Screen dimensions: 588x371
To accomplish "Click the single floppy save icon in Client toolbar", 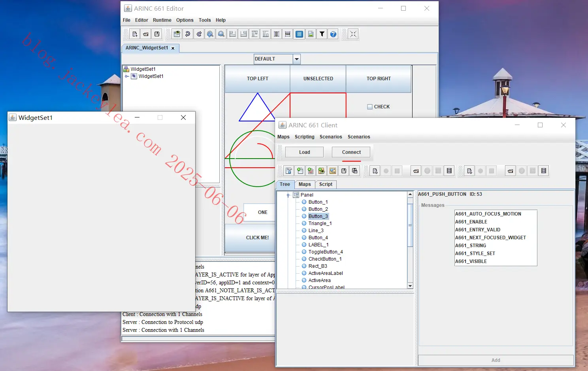I will click(x=344, y=171).
